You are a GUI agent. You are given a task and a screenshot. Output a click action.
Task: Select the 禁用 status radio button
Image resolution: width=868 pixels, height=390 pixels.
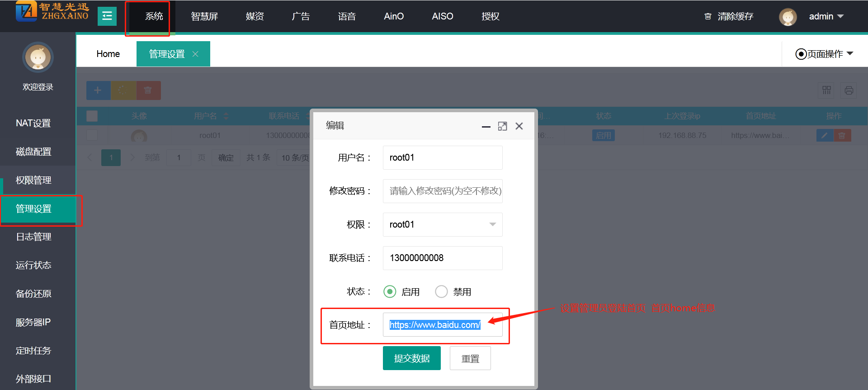click(441, 292)
